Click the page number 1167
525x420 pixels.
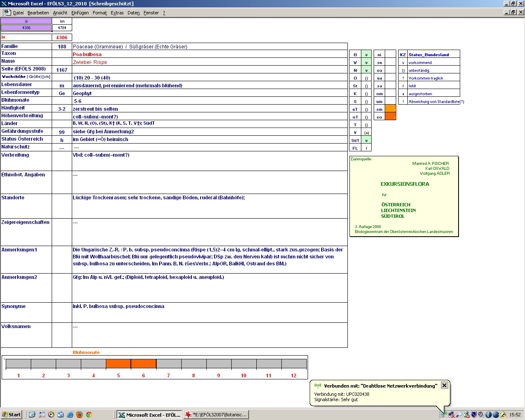tap(62, 70)
